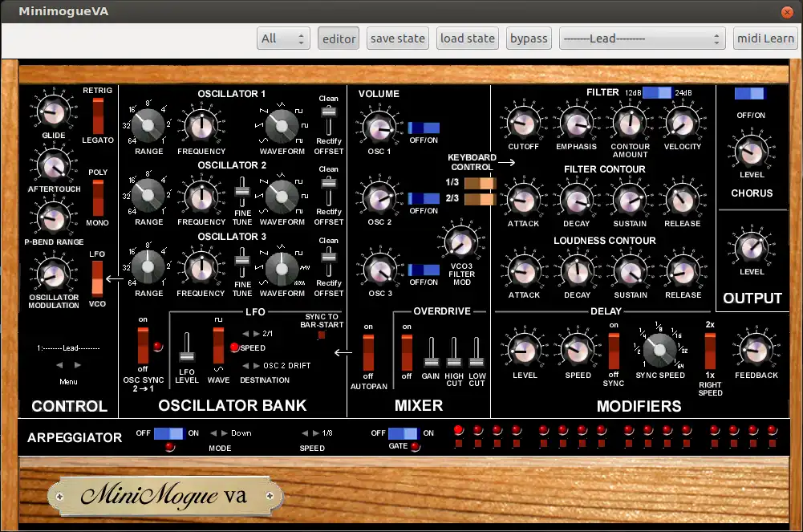This screenshot has width=803, height=532.
Task: Click the P-Bend Range knob
Action: pos(53,218)
